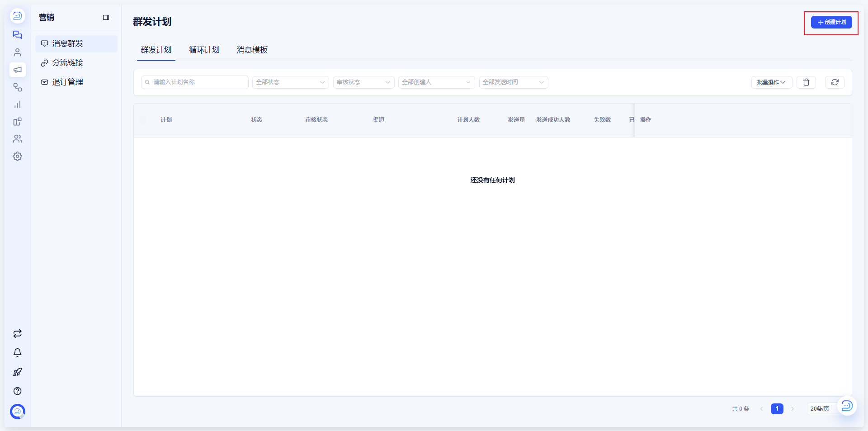Open the 批量操作 dropdown
The height and width of the screenshot is (431, 868).
pyautogui.click(x=772, y=82)
